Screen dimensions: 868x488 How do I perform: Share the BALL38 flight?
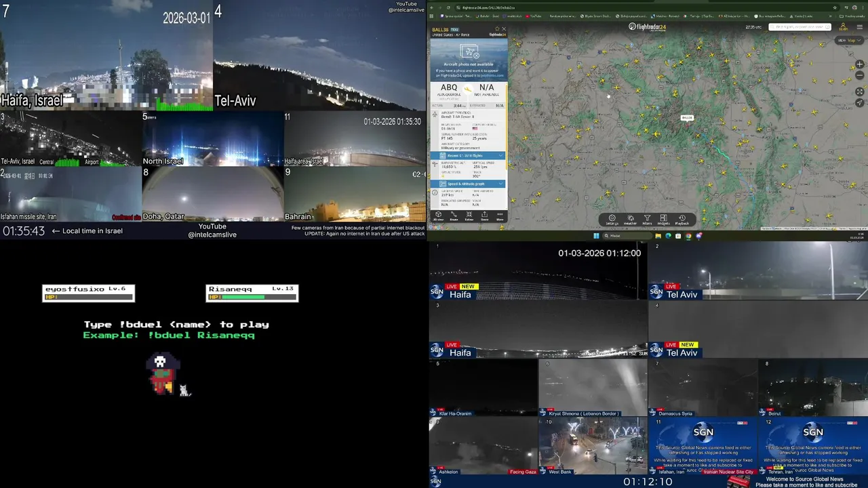(484, 216)
